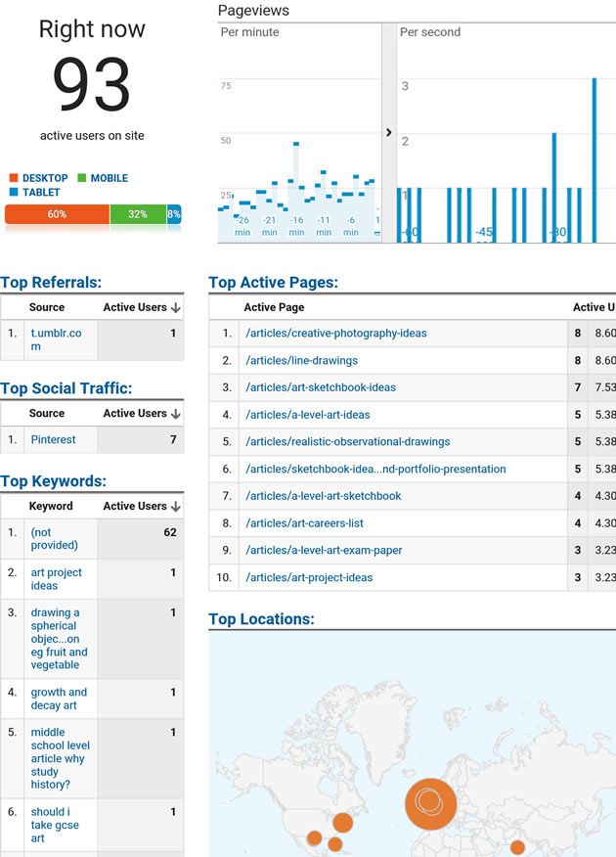Click the green 32% mobile bar segment
The width and height of the screenshot is (616, 857).
138,214
